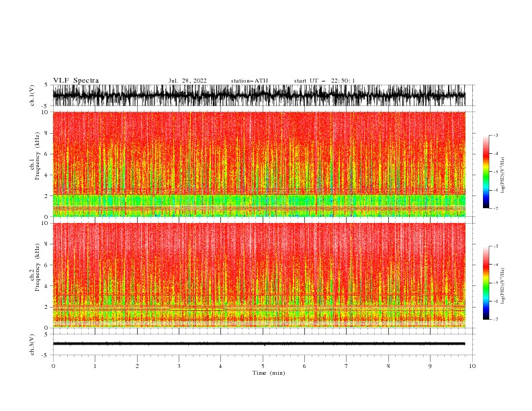This screenshot has height=411, width=532.
Task: Click the ch.2 PSD color bar
Action: (x=486, y=283)
